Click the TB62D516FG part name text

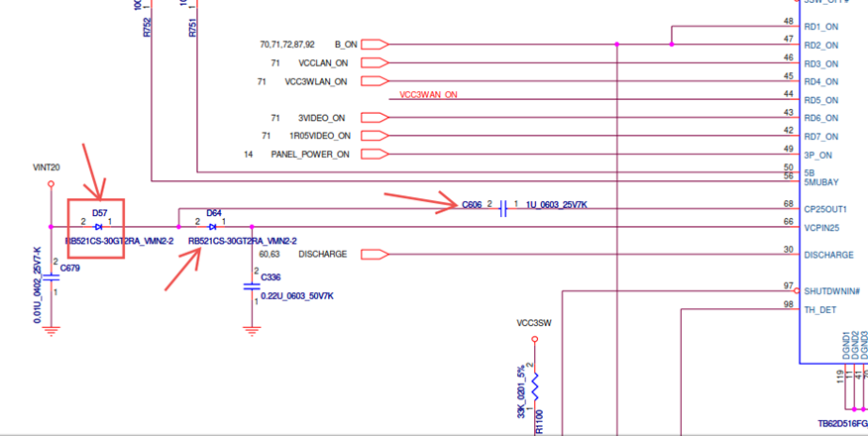pos(841,422)
